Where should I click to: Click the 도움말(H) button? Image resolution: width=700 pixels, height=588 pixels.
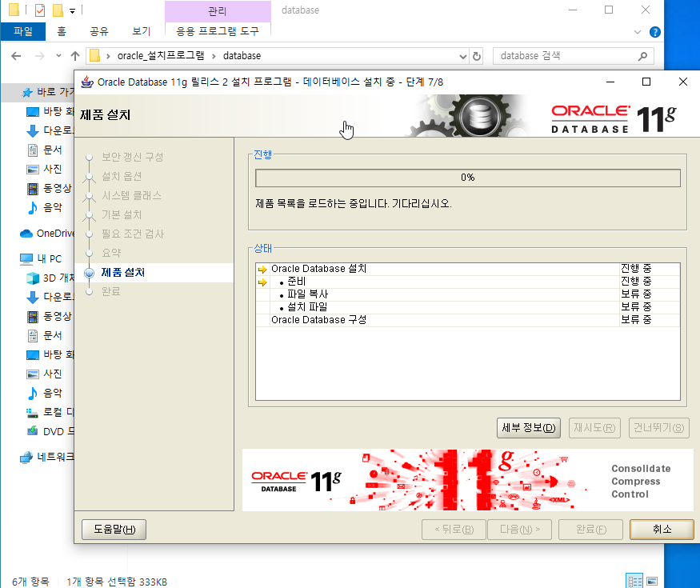point(114,530)
